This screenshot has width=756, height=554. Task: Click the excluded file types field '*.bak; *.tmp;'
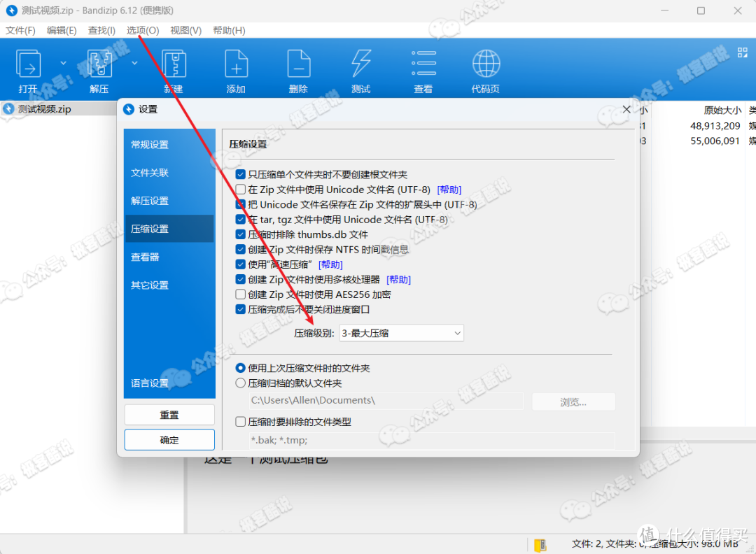[432, 440]
